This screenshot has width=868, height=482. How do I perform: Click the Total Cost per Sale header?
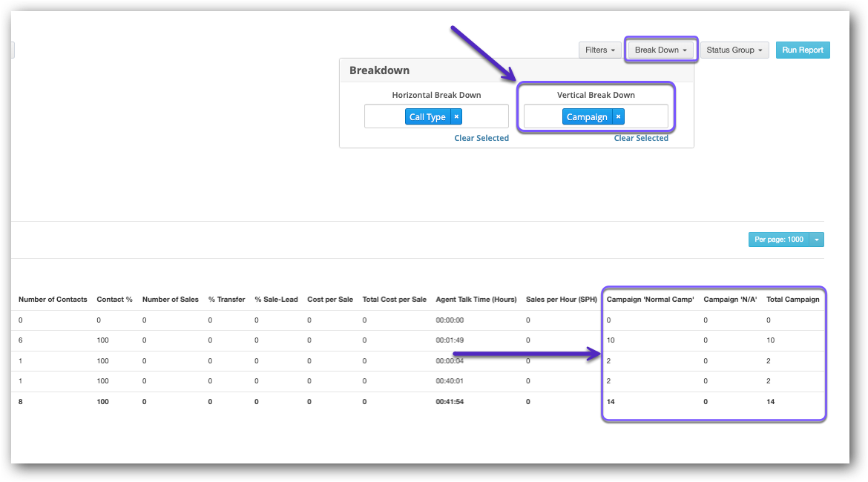pyautogui.click(x=394, y=300)
